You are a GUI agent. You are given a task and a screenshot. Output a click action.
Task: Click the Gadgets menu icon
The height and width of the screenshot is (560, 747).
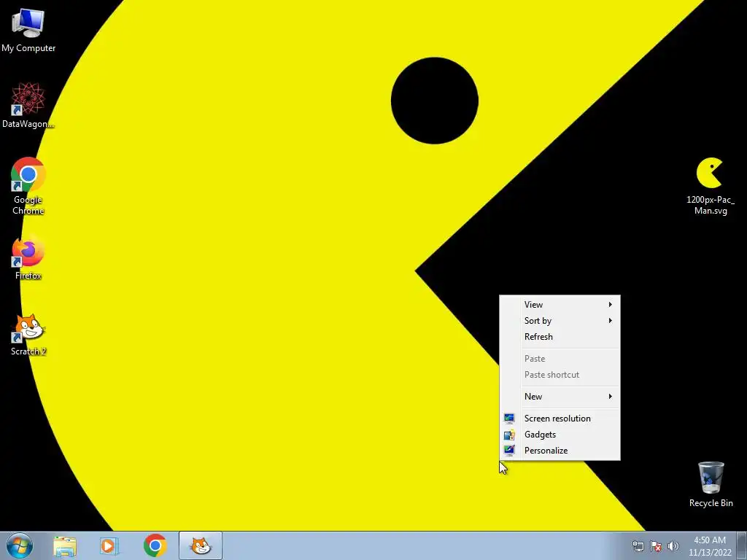[509, 435]
